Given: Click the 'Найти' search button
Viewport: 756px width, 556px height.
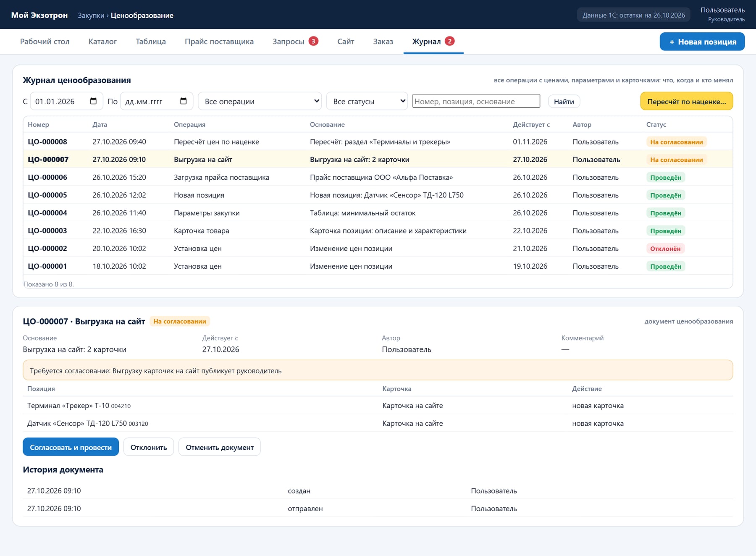Looking at the screenshot, I should pos(564,101).
